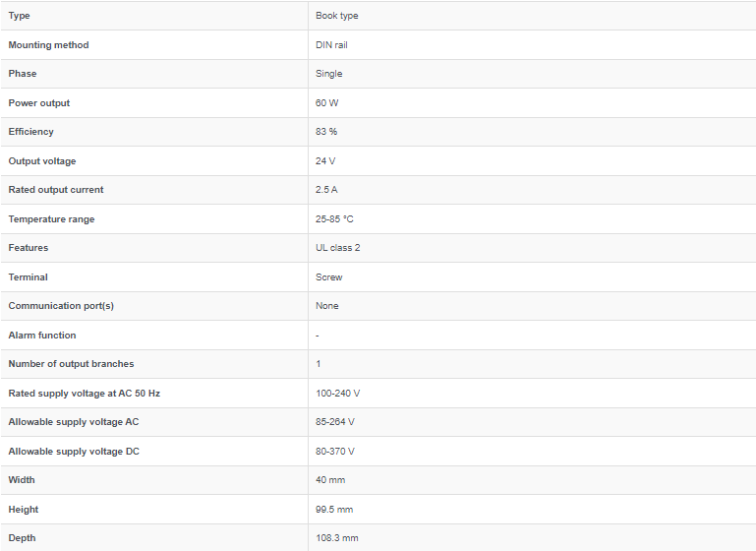The image size is (756, 551).
Task: Select the 24 V output voltage value
Action: click(x=325, y=161)
